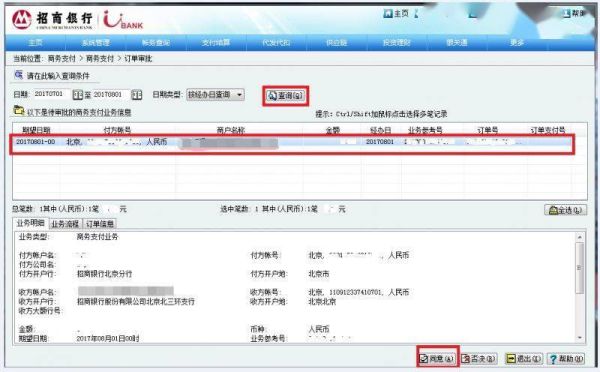This screenshot has height=372, width=600.
Task: Sort by the 订单号 column header
Action: point(488,130)
